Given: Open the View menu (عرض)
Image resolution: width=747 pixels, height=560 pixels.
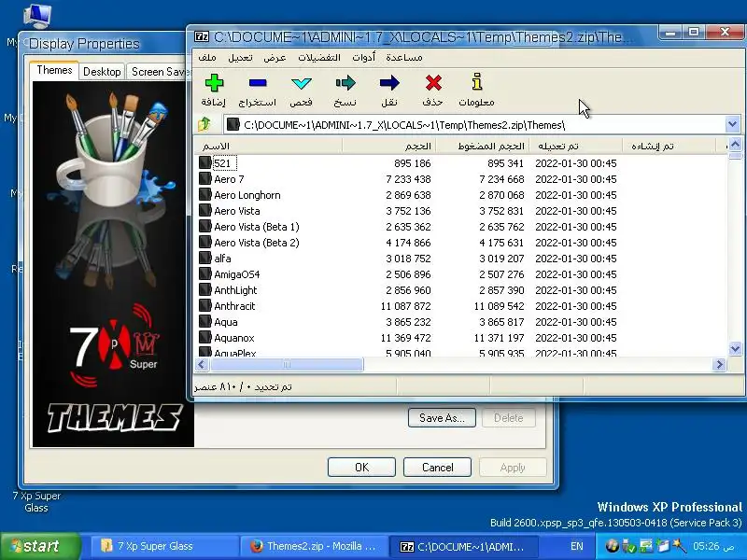Looking at the screenshot, I should pos(275,58).
